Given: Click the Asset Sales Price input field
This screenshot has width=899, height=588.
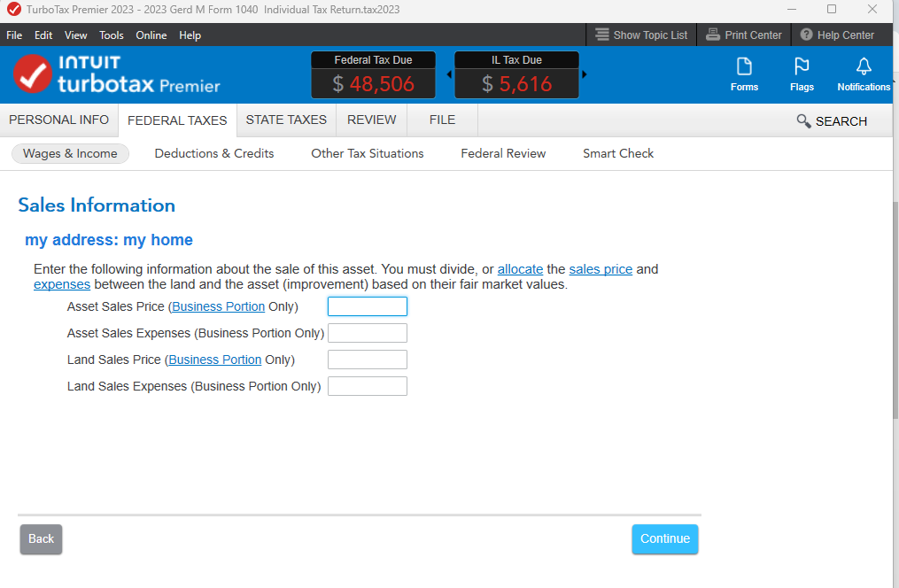Looking at the screenshot, I should (x=367, y=306).
